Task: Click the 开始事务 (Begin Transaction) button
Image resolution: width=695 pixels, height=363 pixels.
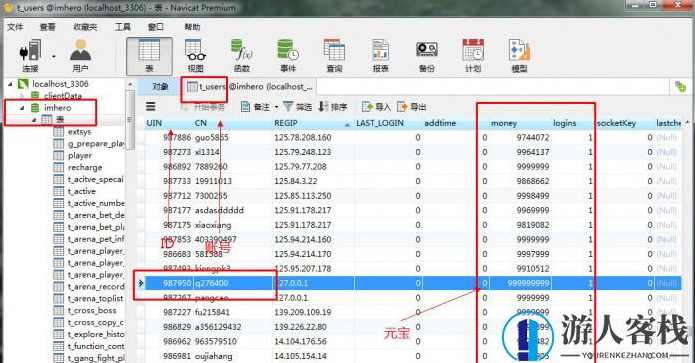Action: tap(203, 107)
